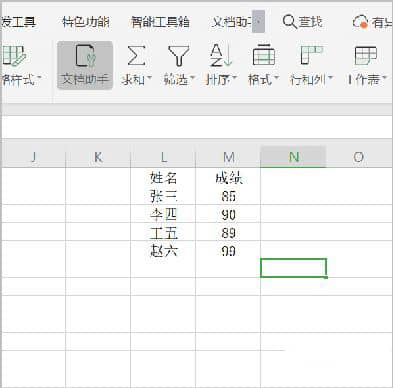Image resolution: width=393 pixels, height=388 pixels.
Task: Expand the 排序 dropdown arrow
Action: point(234,79)
